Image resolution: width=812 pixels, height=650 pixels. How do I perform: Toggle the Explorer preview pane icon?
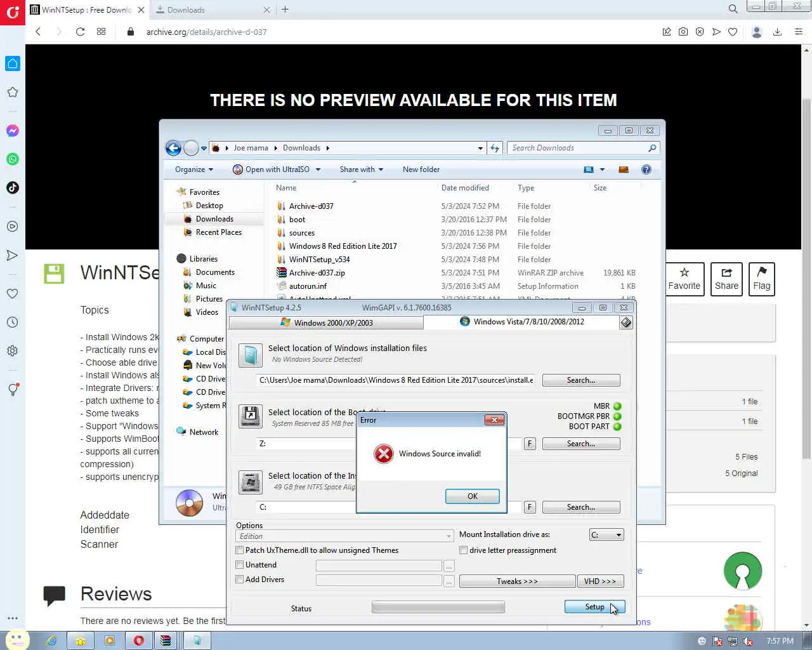click(x=624, y=169)
